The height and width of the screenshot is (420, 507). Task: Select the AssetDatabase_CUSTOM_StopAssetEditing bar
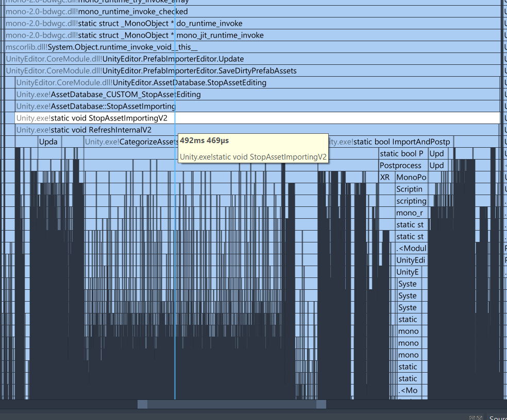(x=258, y=94)
